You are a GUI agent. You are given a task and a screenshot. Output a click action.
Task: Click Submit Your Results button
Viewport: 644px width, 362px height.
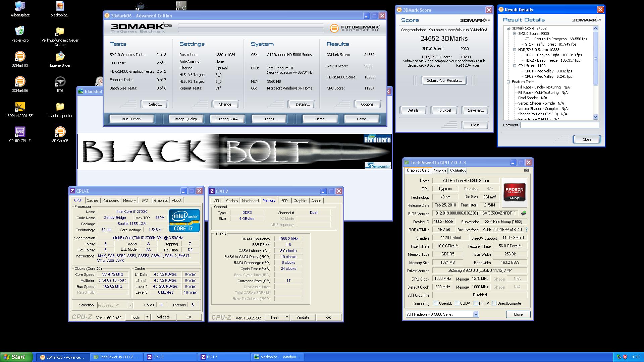pyautogui.click(x=444, y=80)
